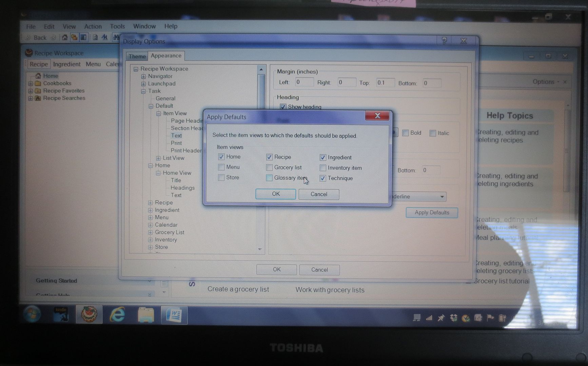The width and height of the screenshot is (588, 366).
Task: Click the folders toolbar icon beside Home
Action: pos(74,37)
